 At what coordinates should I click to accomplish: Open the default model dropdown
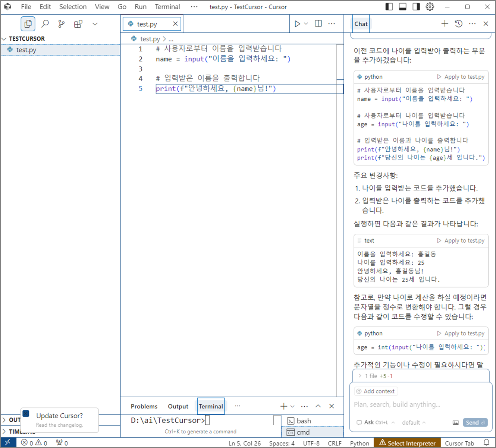[414, 423]
